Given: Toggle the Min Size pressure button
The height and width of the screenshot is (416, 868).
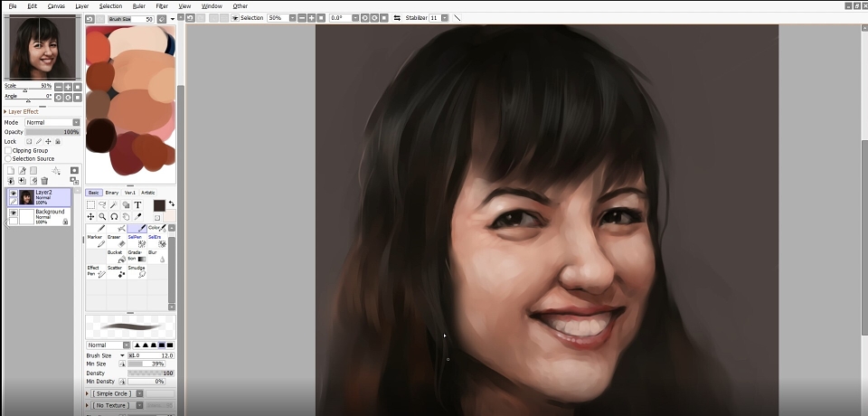Looking at the screenshot, I should [122, 364].
